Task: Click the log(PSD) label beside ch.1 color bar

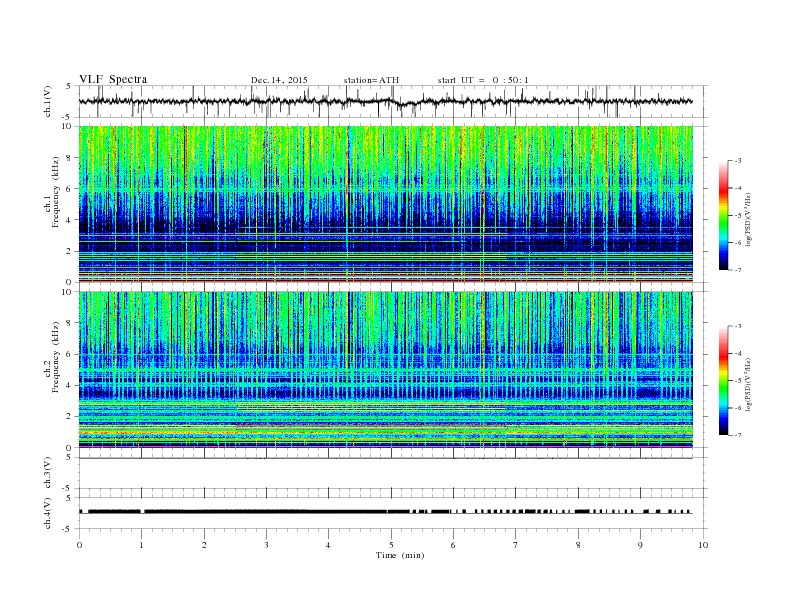Action: 748,219
